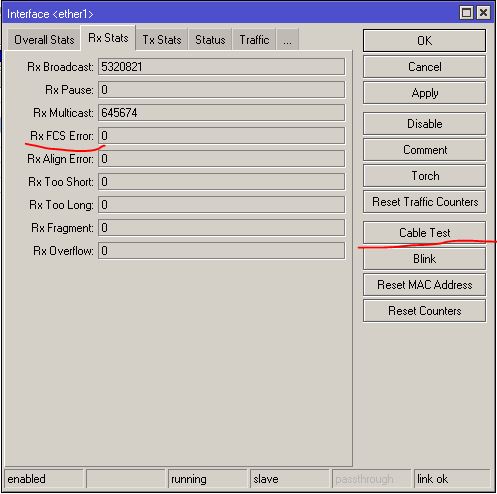497x494 pixels.
Task: Open the Tx Stats tab
Action: (x=162, y=40)
